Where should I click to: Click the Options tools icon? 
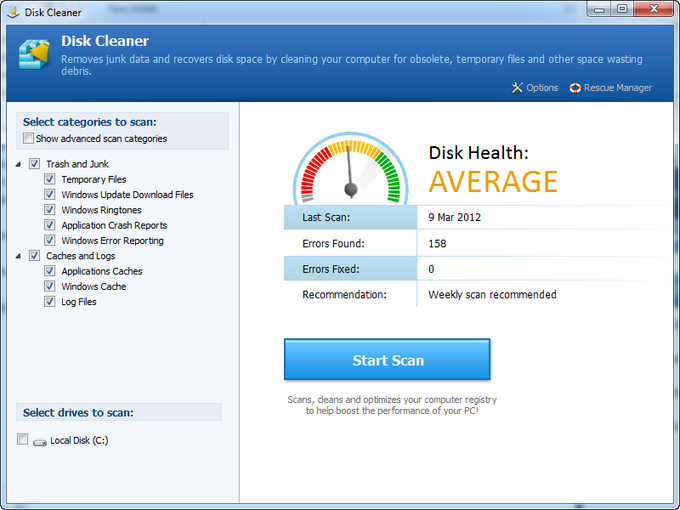tap(517, 88)
